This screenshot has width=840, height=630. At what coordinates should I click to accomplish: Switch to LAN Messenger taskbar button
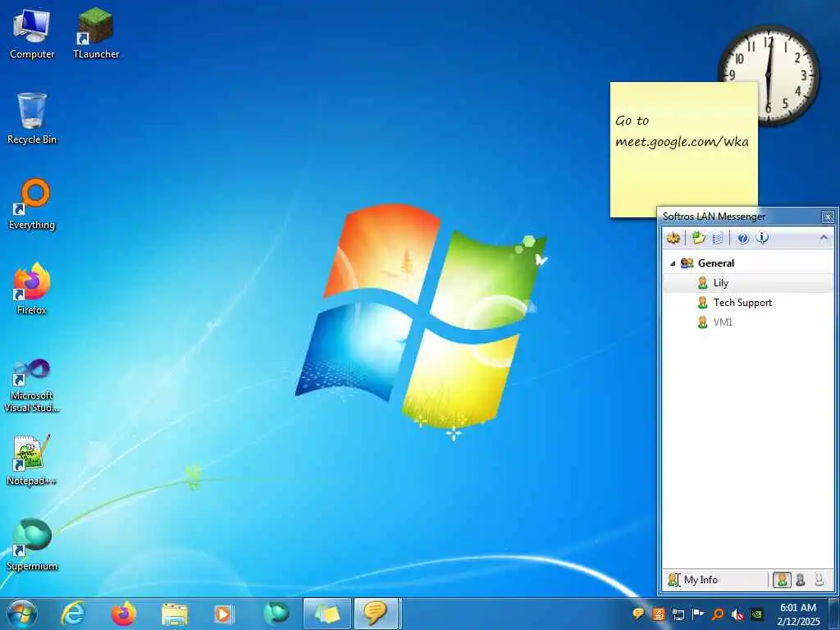[x=377, y=614]
